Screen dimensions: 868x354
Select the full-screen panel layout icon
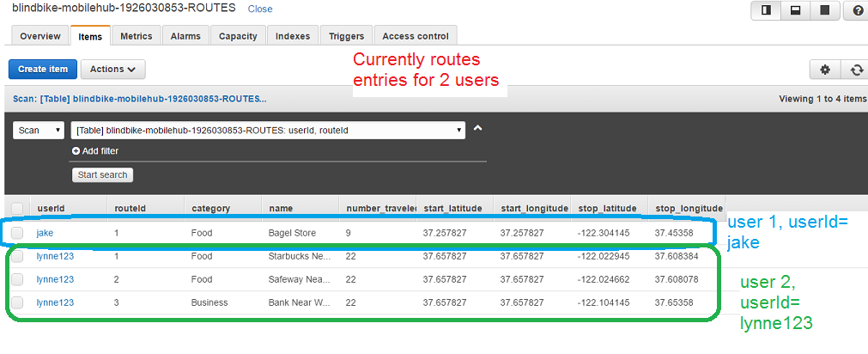click(824, 10)
